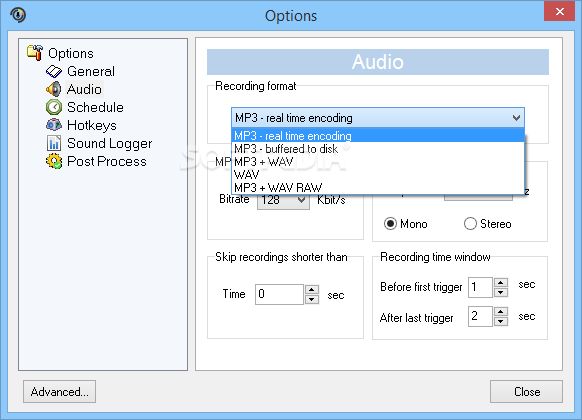
Task: Open the General options page
Action: [x=91, y=71]
